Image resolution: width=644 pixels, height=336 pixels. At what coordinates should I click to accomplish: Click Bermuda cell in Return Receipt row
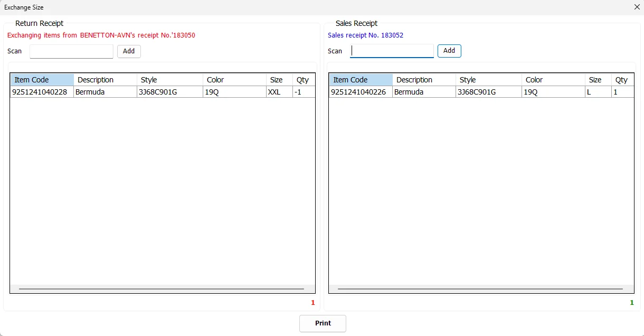[x=105, y=92]
